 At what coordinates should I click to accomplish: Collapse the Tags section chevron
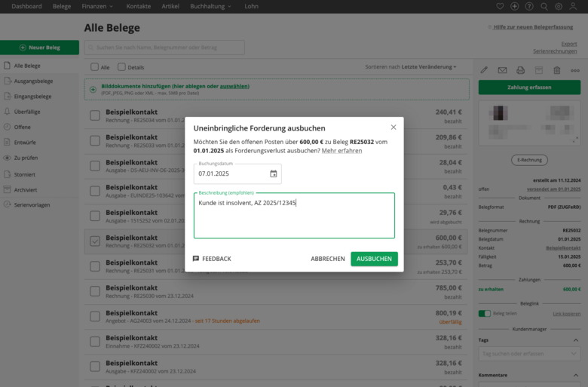576,339
